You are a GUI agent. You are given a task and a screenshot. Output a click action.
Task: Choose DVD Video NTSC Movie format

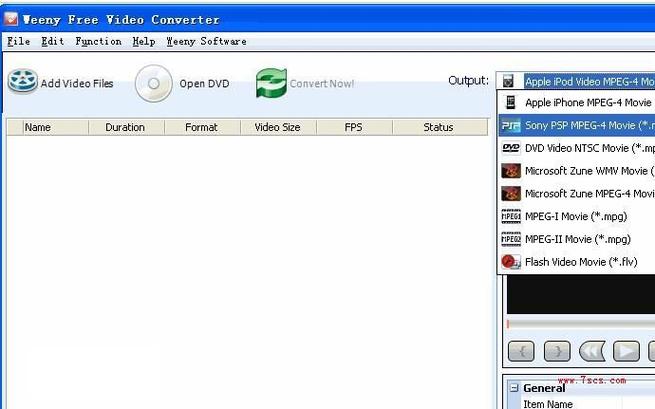[x=576, y=148]
